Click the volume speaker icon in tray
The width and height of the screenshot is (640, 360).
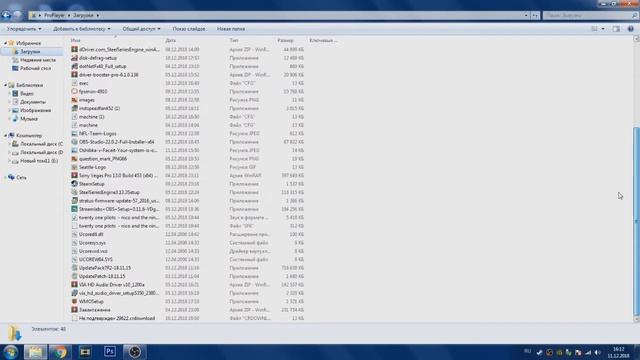598,352
